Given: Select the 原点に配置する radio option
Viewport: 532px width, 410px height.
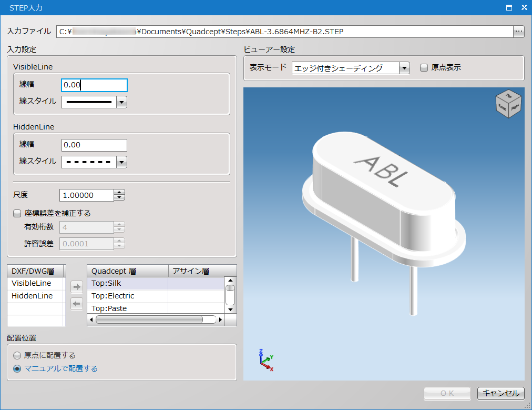Looking at the screenshot, I should click(x=17, y=356).
